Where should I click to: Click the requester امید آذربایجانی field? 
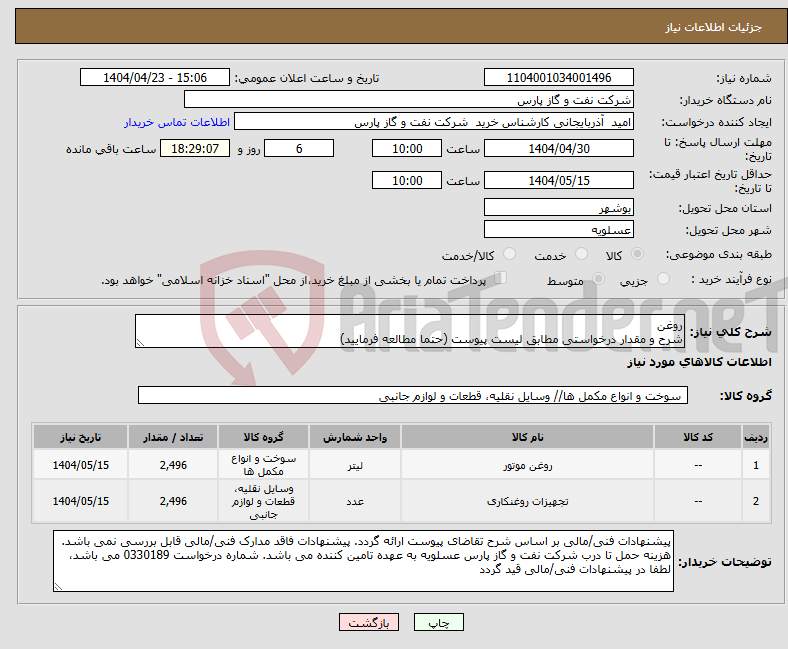434,122
